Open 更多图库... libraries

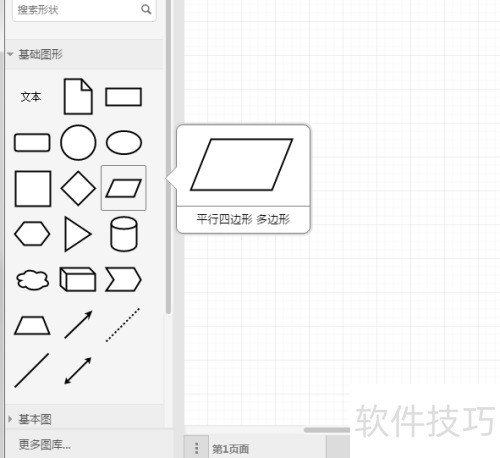(44, 444)
